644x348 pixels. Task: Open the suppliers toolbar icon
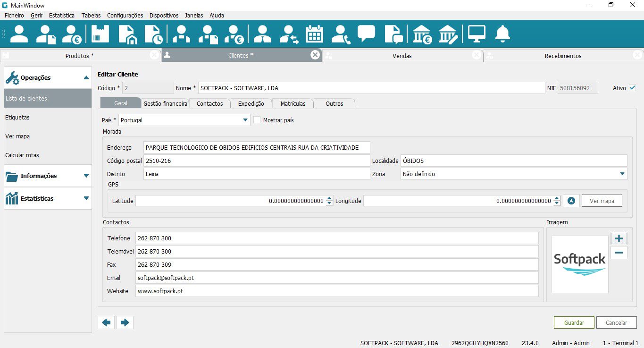181,34
